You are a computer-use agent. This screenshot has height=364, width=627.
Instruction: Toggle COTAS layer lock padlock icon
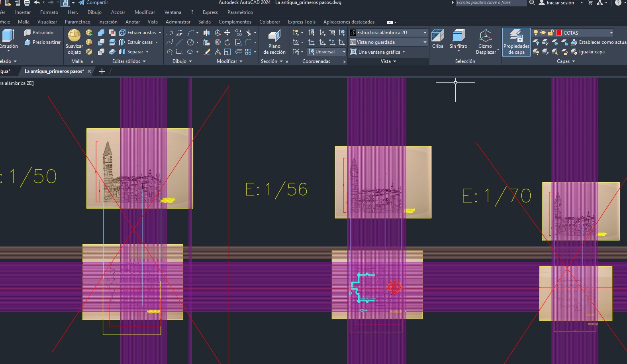[551, 33]
